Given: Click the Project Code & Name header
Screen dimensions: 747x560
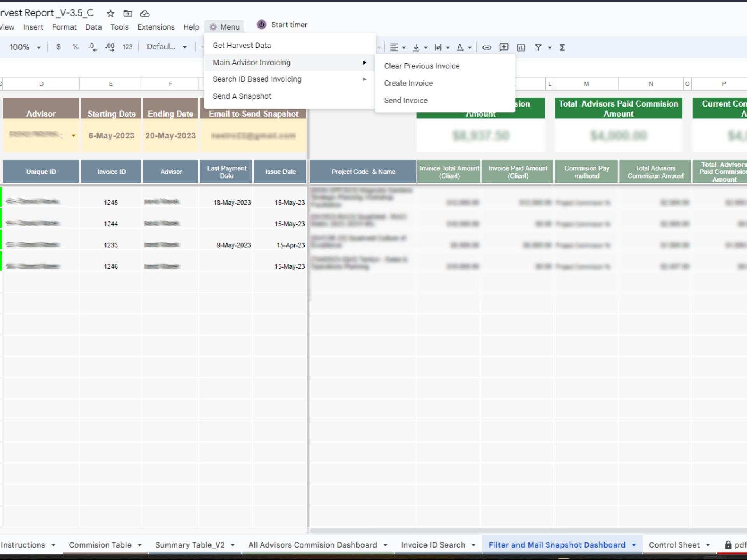Looking at the screenshot, I should [363, 171].
